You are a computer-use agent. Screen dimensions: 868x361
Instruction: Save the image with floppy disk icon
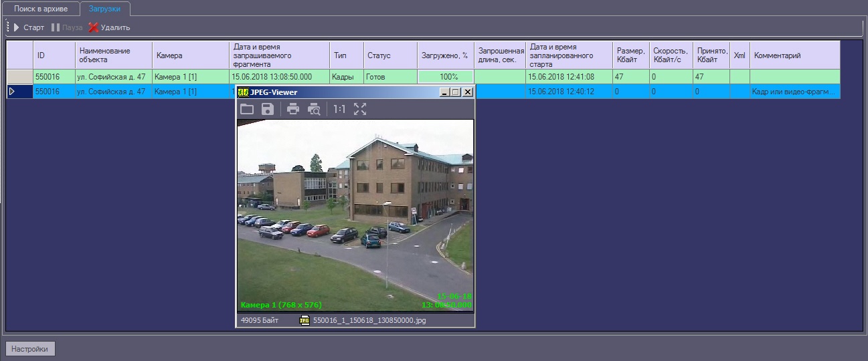pyautogui.click(x=268, y=109)
